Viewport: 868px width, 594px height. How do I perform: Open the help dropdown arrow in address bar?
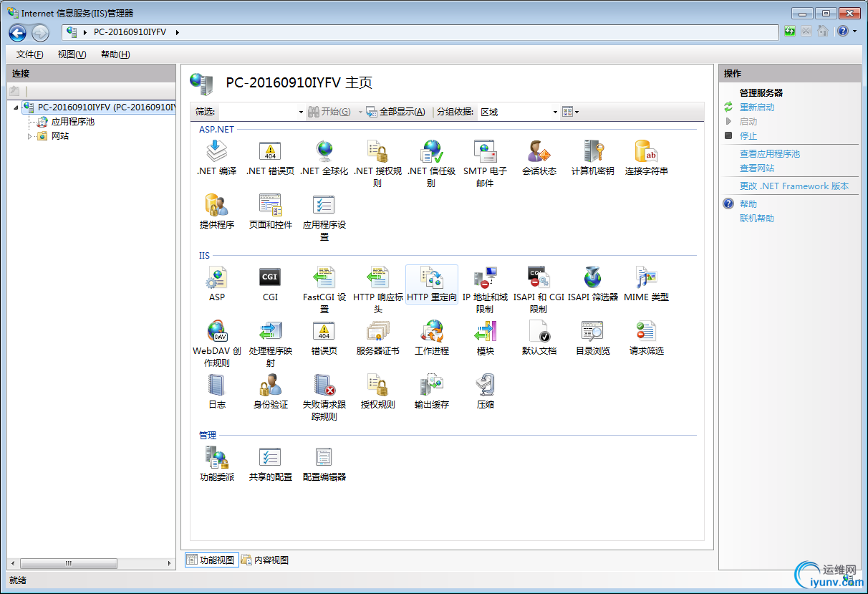[x=854, y=32]
